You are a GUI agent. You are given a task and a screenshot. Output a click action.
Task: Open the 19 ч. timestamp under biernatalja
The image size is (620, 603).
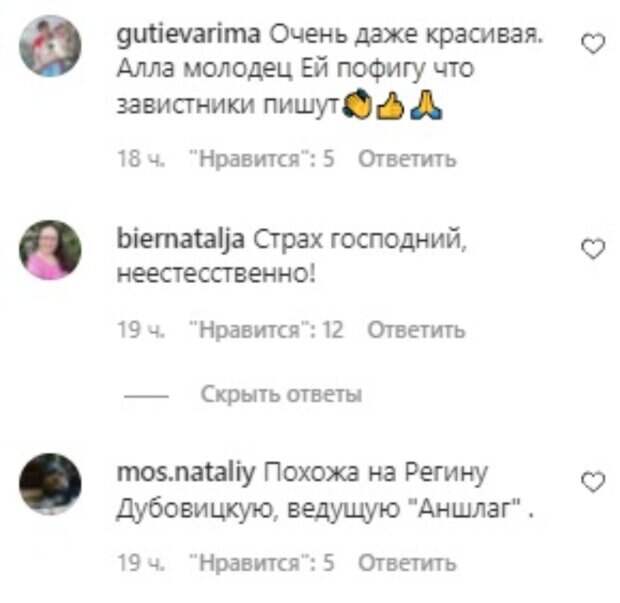tap(141, 330)
